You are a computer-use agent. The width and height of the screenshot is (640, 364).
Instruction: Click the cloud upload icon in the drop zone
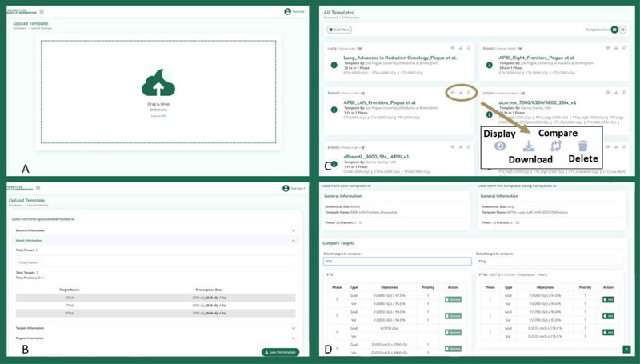158,82
